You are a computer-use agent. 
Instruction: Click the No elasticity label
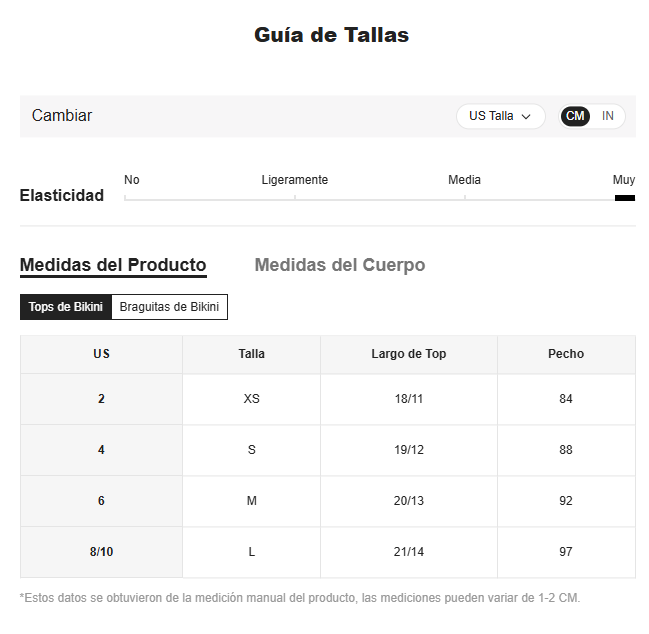(x=132, y=180)
